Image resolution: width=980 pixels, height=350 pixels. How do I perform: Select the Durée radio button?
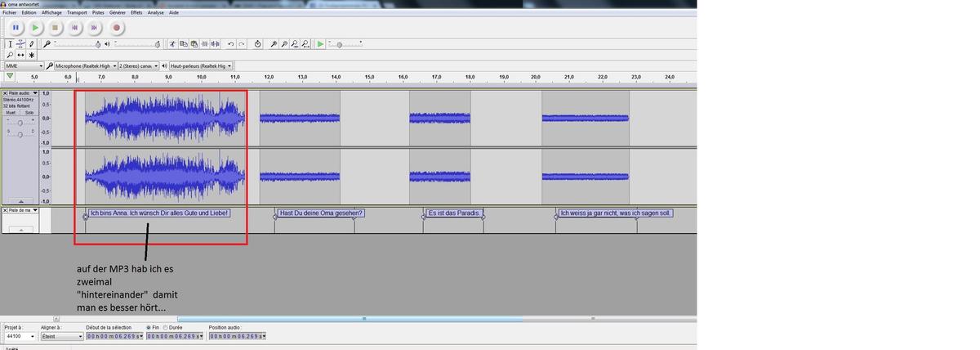pyautogui.click(x=166, y=327)
